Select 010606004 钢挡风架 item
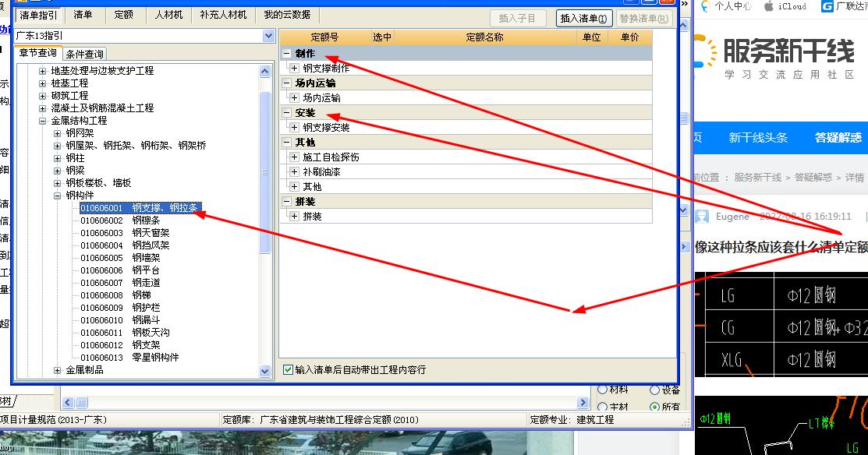The width and height of the screenshot is (868, 455). coord(125,245)
